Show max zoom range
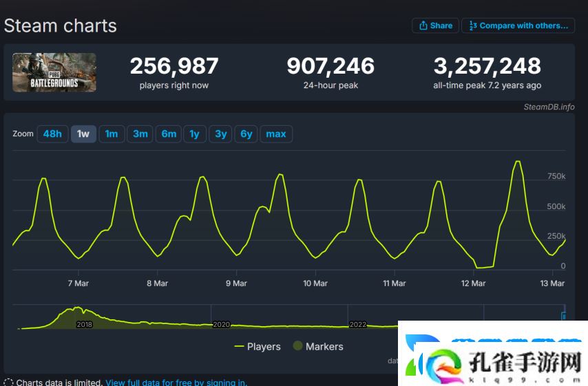The image size is (588, 386). pos(276,133)
